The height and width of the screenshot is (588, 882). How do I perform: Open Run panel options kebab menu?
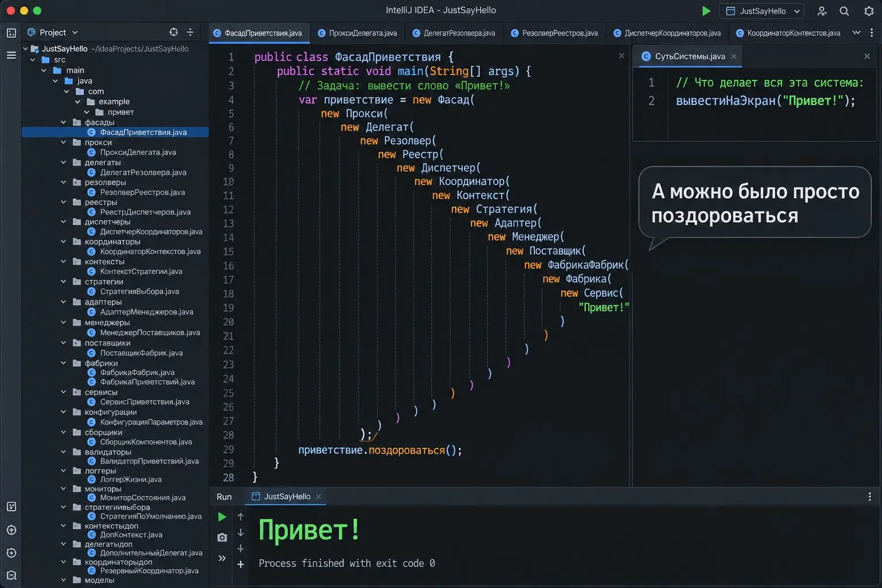869,497
